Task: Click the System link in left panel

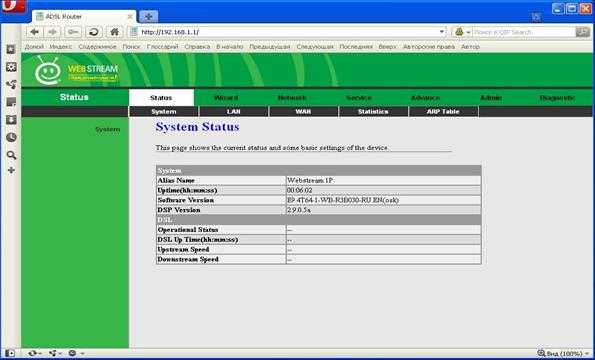Action: pyautogui.click(x=107, y=130)
